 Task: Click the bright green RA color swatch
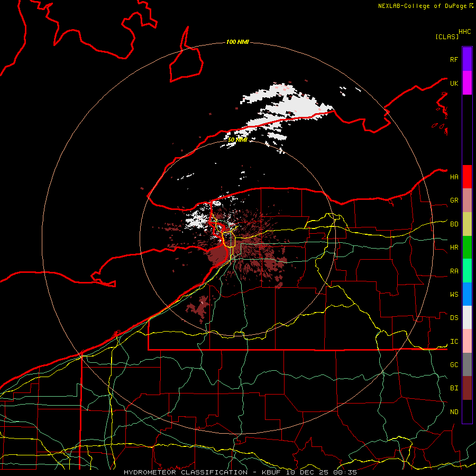pyautogui.click(x=467, y=271)
